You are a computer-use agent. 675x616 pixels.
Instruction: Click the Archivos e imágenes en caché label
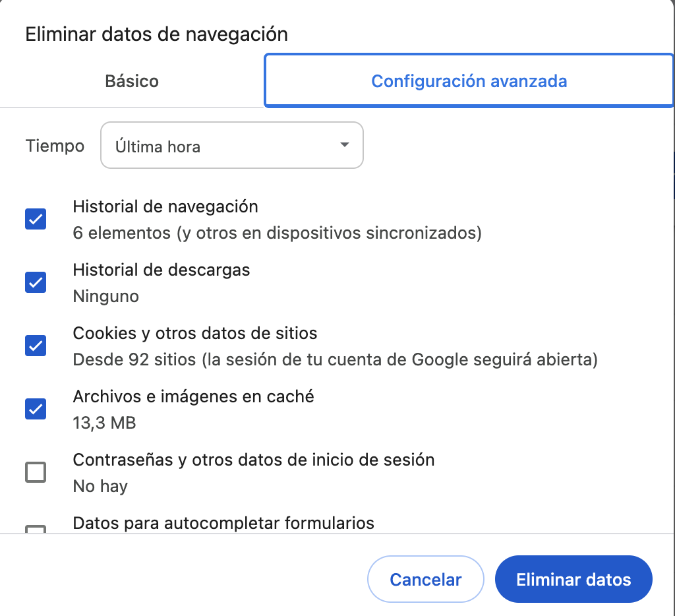(x=193, y=396)
